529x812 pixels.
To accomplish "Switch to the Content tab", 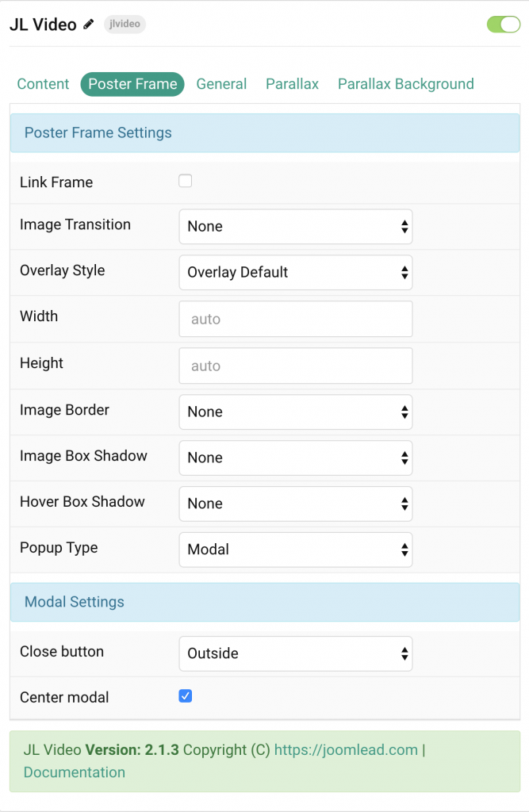I will (43, 83).
